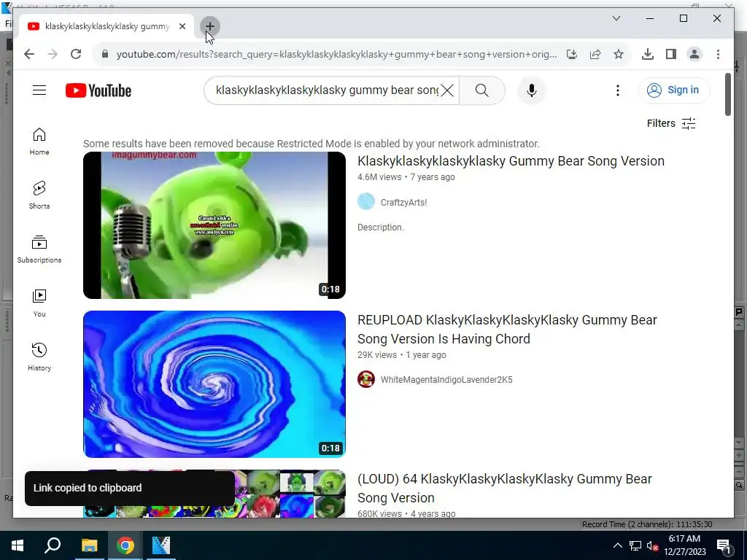Go to YouTube home via logo
Screen dimensions: 747x560
tap(98, 90)
